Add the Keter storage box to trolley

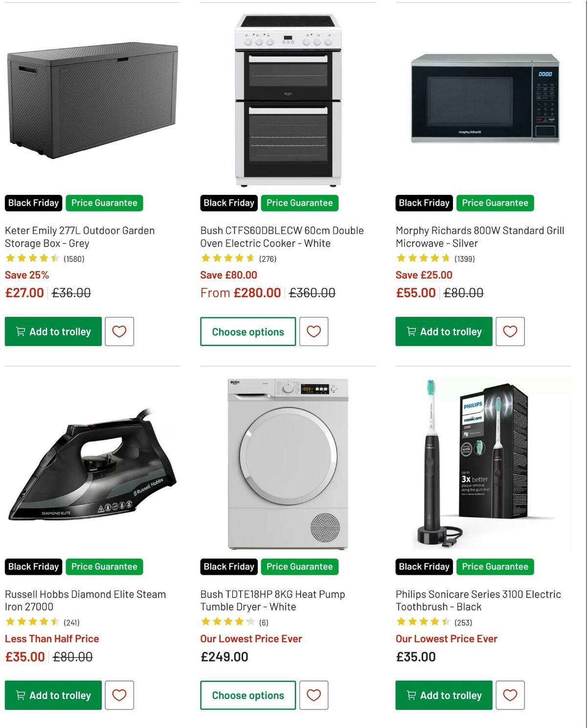click(x=53, y=331)
